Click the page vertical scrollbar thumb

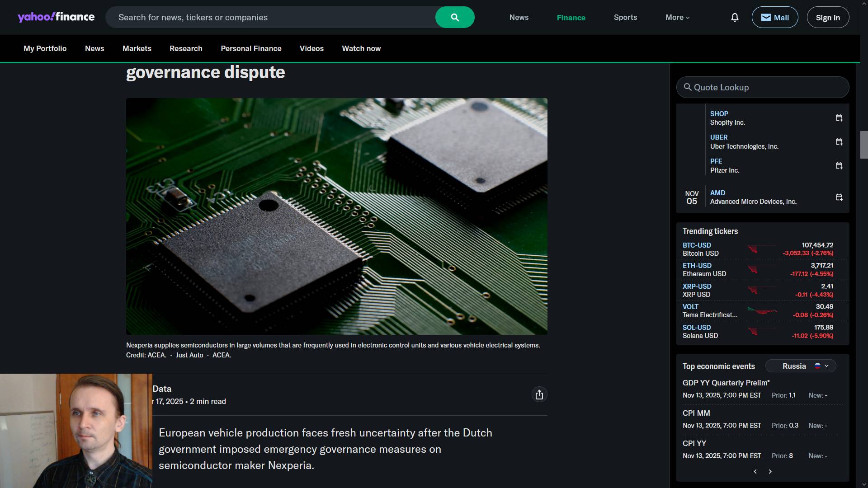coord(863,145)
